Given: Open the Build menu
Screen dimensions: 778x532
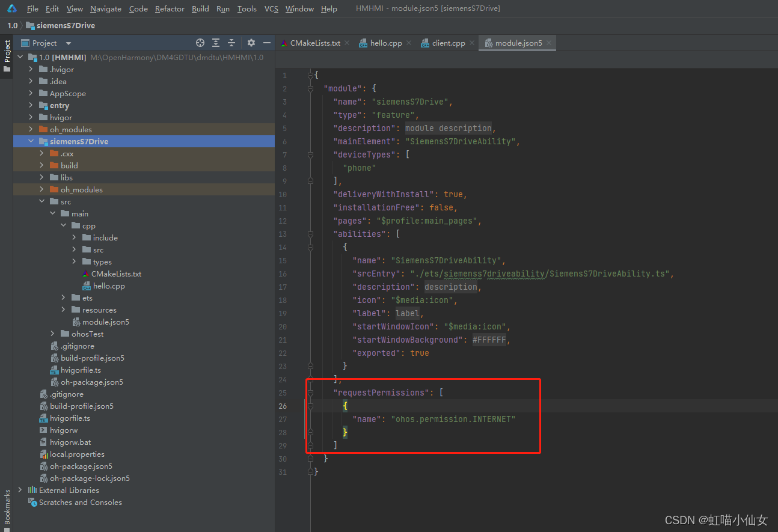Looking at the screenshot, I should (200, 8).
